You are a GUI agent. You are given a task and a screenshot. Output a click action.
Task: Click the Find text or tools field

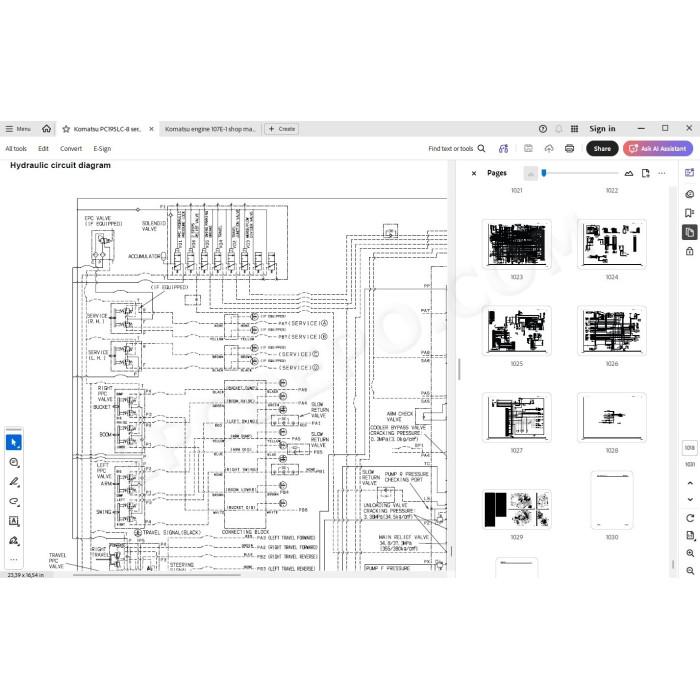pos(450,149)
